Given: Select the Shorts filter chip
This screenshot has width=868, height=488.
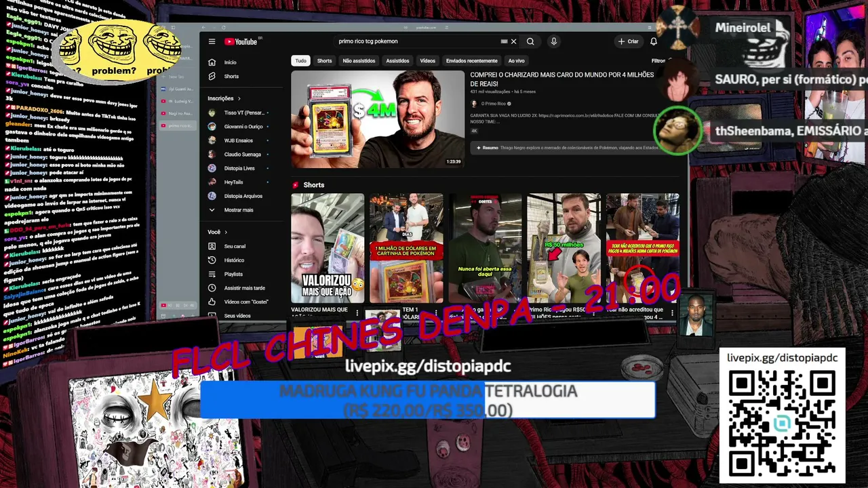Looking at the screenshot, I should [x=325, y=61].
